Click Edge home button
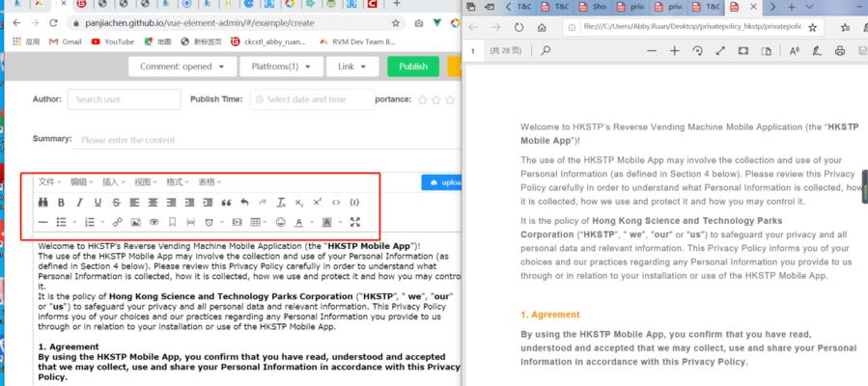Viewport: 868px width, 386px height. tap(542, 27)
